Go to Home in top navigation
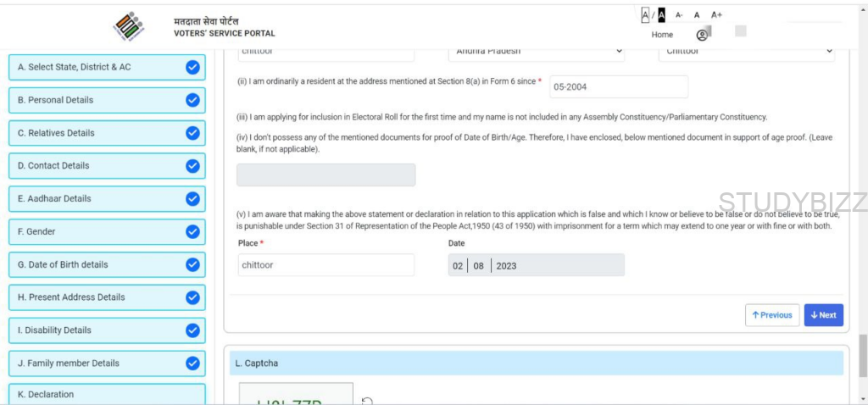This screenshot has height=405, width=868. [662, 35]
